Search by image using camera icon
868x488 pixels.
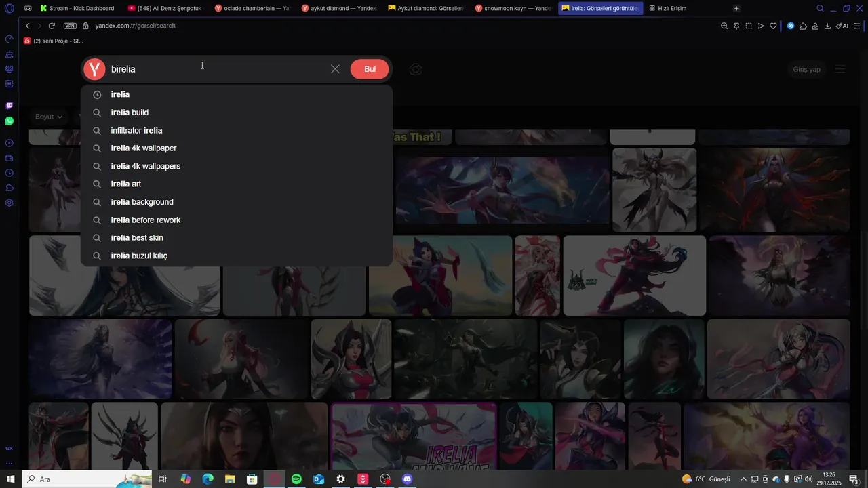(416, 69)
